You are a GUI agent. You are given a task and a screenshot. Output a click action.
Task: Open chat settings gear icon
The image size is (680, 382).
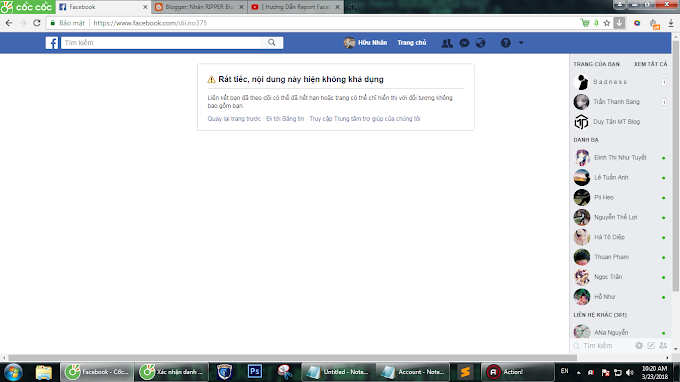tap(639, 346)
